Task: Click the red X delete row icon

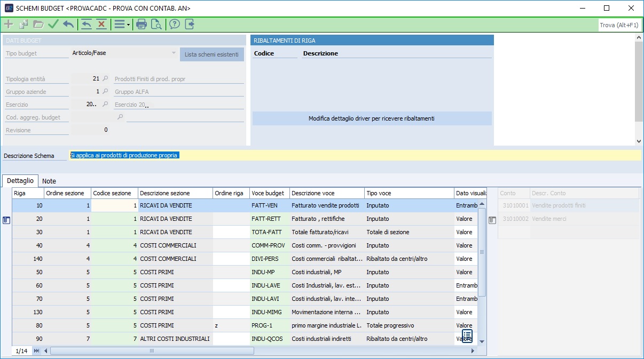Action: (101, 24)
